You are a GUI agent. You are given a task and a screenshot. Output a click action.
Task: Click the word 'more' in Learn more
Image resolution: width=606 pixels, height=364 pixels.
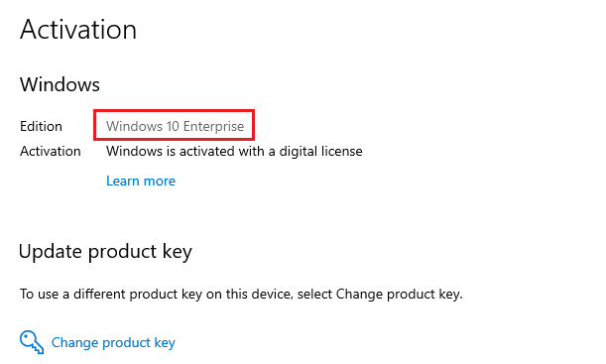click(x=160, y=182)
